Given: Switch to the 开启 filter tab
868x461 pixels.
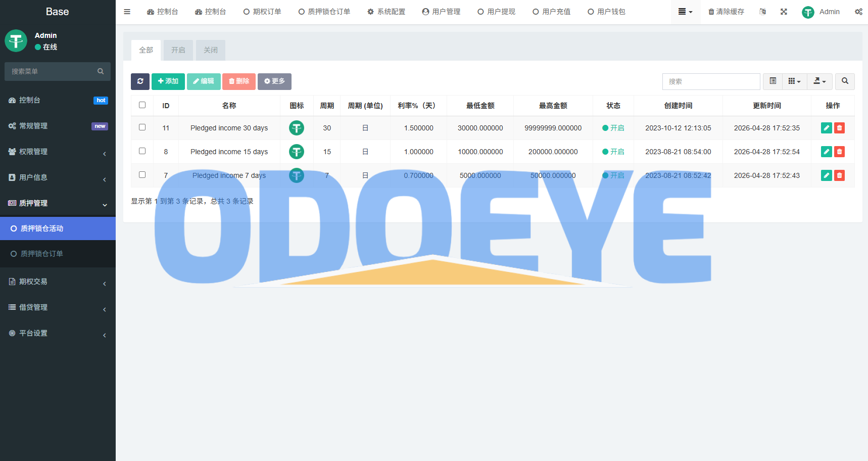Looking at the screenshot, I should pyautogui.click(x=178, y=50).
